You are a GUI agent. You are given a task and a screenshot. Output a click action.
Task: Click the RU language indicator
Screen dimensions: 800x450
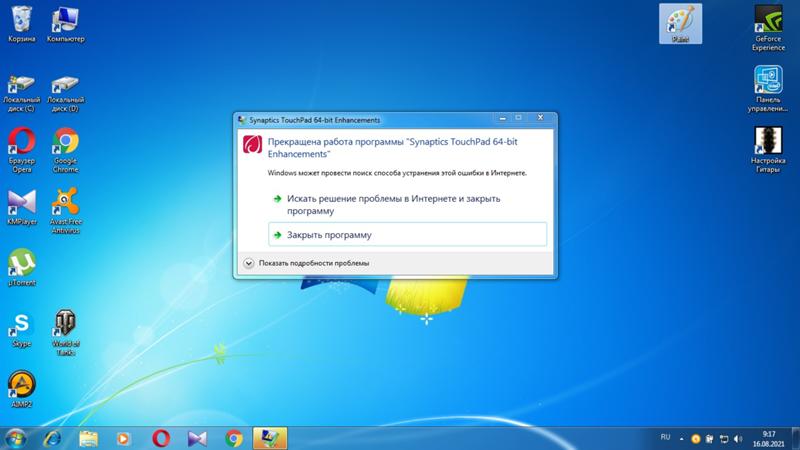pos(665,437)
